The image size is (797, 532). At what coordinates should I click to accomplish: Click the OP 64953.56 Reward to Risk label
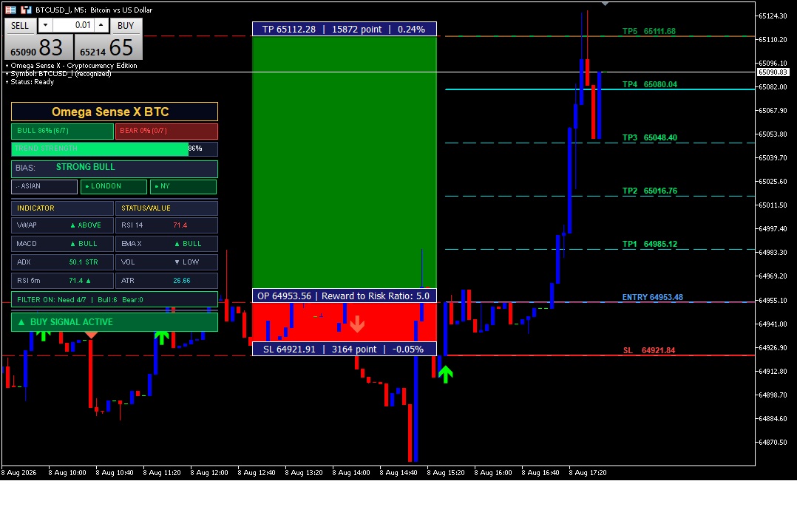tap(345, 296)
